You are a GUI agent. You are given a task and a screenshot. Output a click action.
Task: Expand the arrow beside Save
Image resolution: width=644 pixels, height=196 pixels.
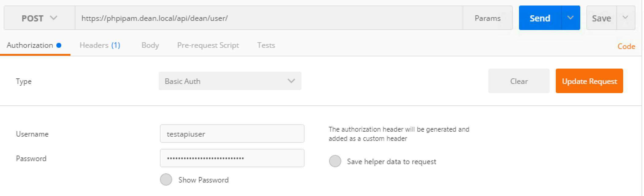tap(625, 18)
